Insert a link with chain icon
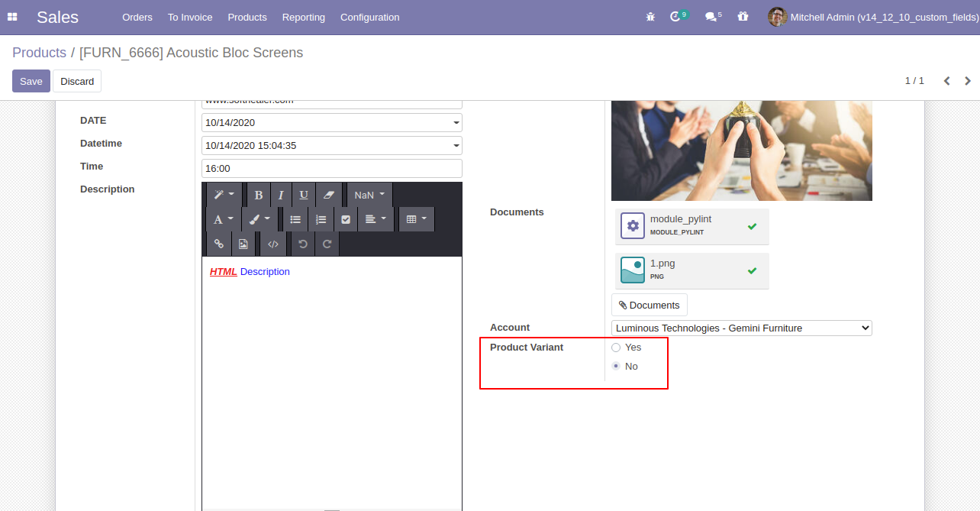 (x=219, y=244)
